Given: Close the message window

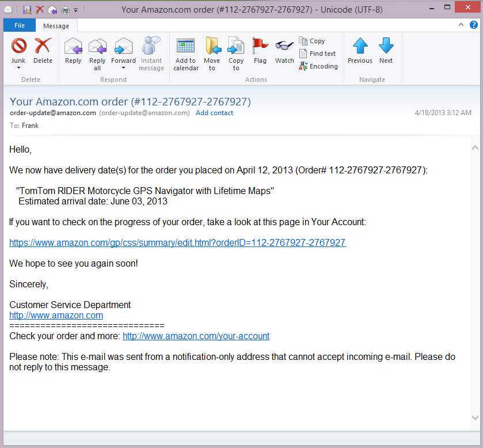Looking at the screenshot, I should [x=468, y=7].
